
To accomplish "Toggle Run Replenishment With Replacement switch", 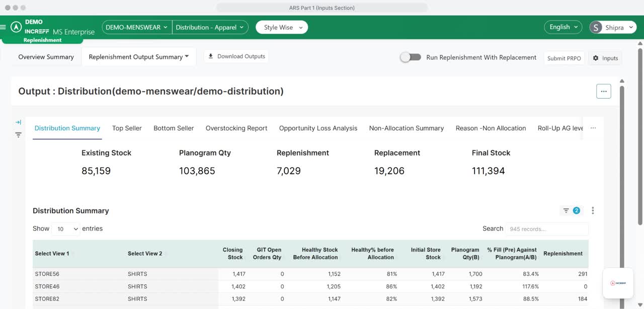I will click(411, 57).
